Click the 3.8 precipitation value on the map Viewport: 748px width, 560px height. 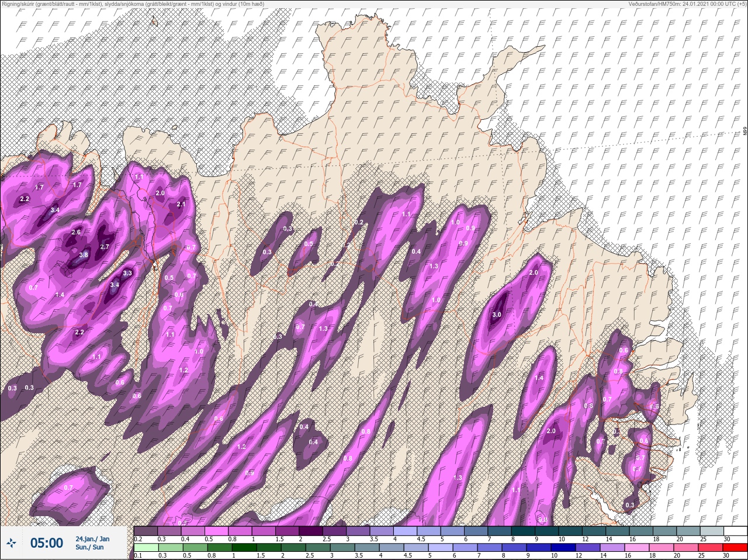point(84,255)
